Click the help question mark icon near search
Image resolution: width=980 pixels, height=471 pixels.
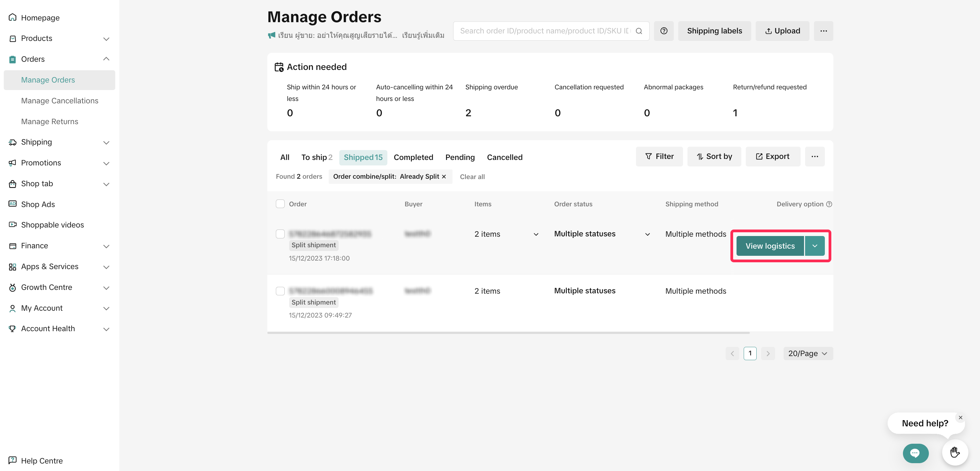coord(664,31)
